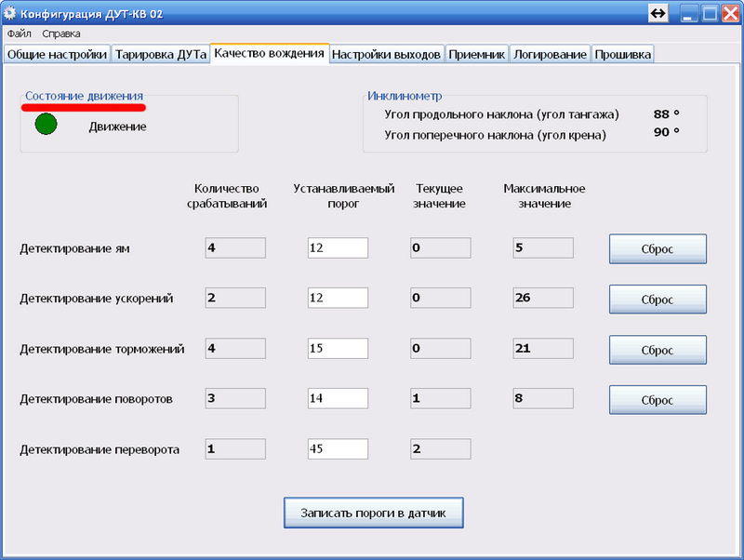Reset the Детектирование ускорений counter
The width and height of the screenshot is (744, 560).
(658, 300)
